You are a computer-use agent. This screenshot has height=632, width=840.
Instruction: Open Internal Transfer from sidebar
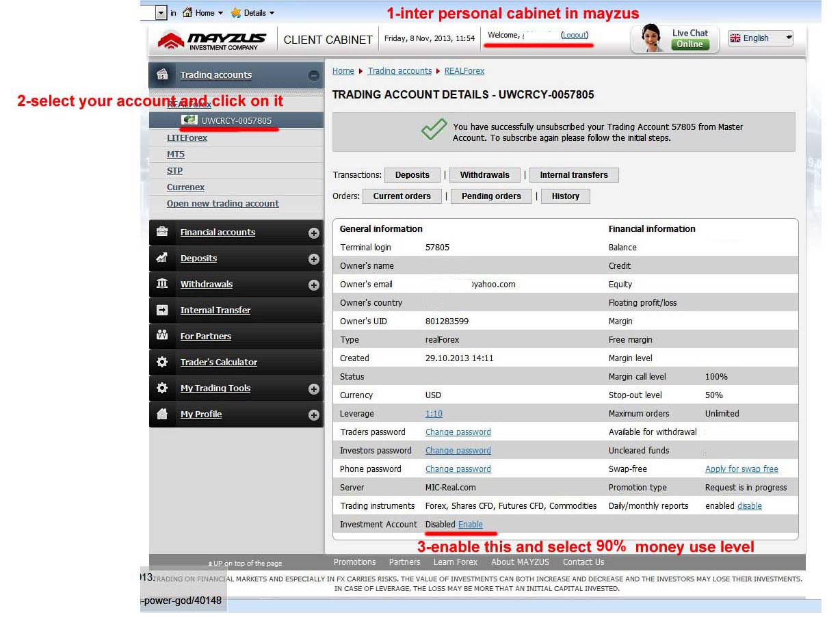pos(215,311)
